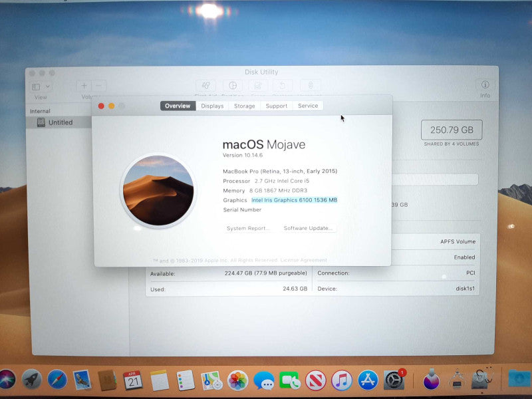
Task: Click macOS Mojave dune image
Action: click(x=158, y=190)
